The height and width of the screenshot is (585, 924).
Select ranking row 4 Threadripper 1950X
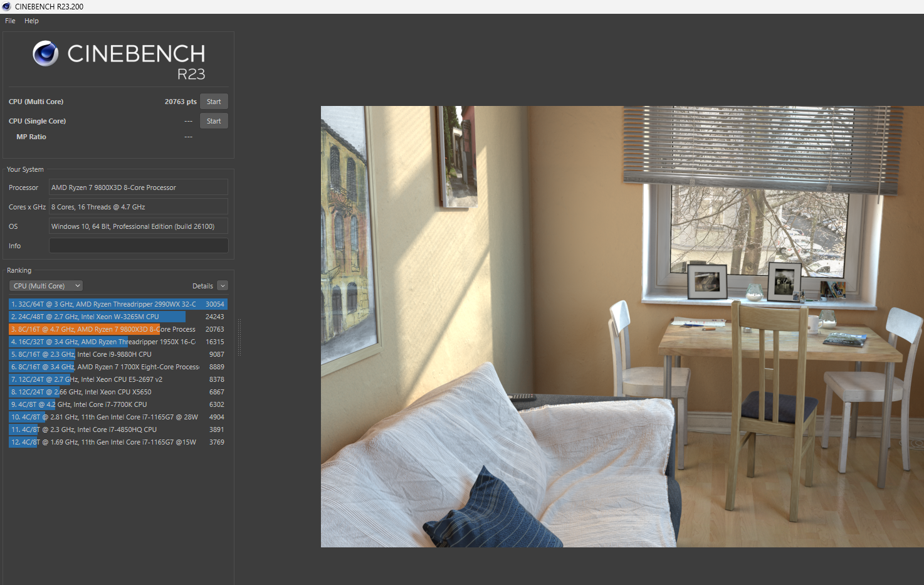pyautogui.click(x=118, y=342)
